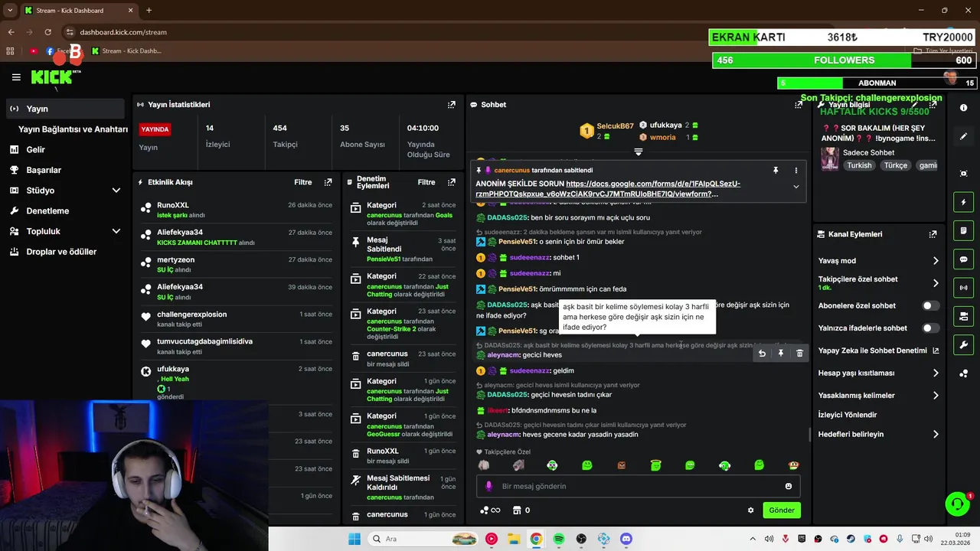This screenshot has height=551, width=980.
Task: Open Hedefleri belirleyin options
Action: pos(878,434)
